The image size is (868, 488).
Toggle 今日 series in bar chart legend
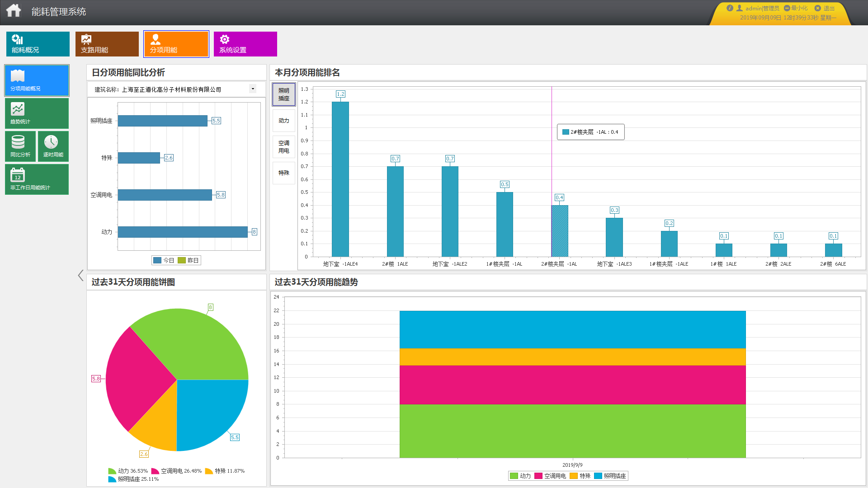coord(164,260)
